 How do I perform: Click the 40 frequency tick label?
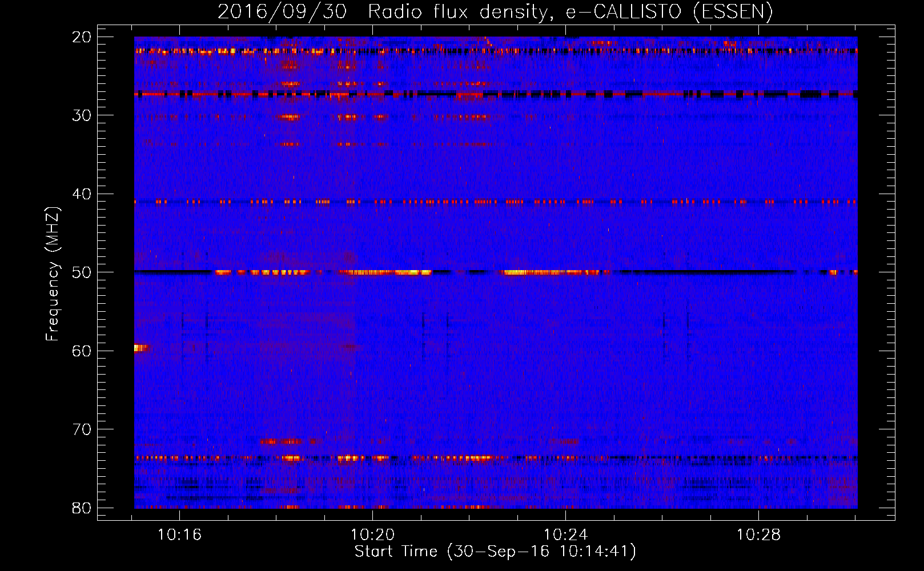pyautogui.click(x=82, y=194)
